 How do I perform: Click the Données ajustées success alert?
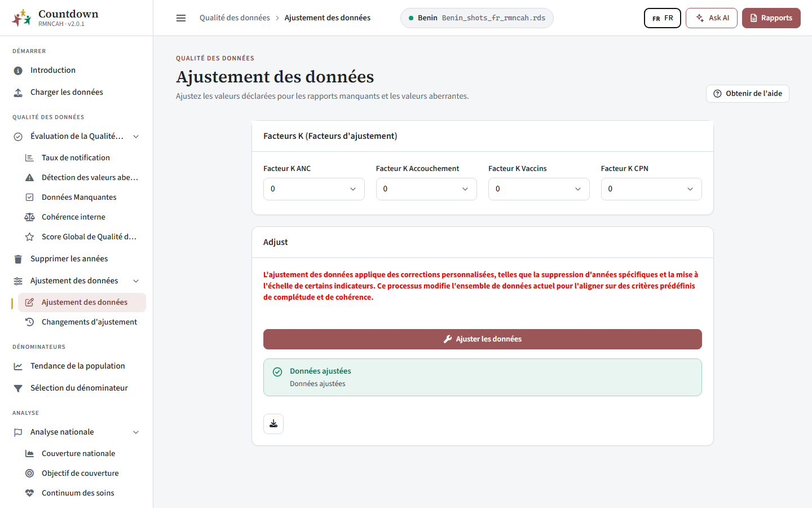pyautogui.click(x=483, y=378)
